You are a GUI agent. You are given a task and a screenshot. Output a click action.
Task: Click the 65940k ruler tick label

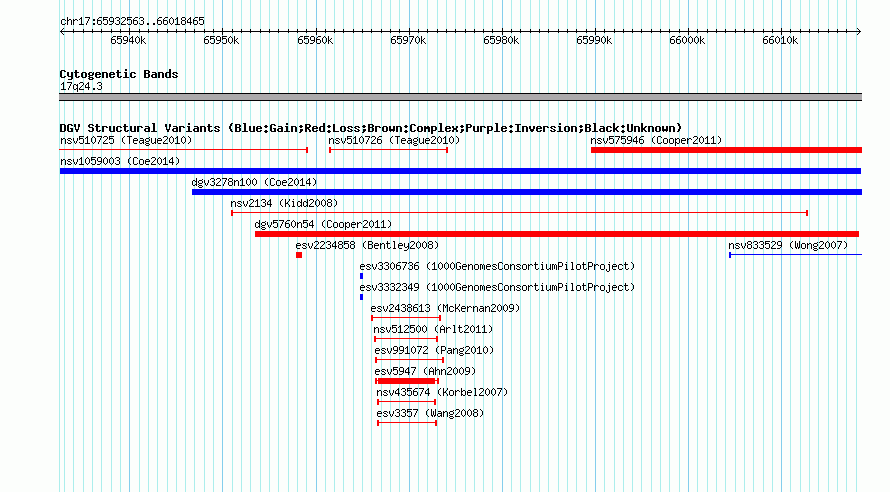coord(128,40)
